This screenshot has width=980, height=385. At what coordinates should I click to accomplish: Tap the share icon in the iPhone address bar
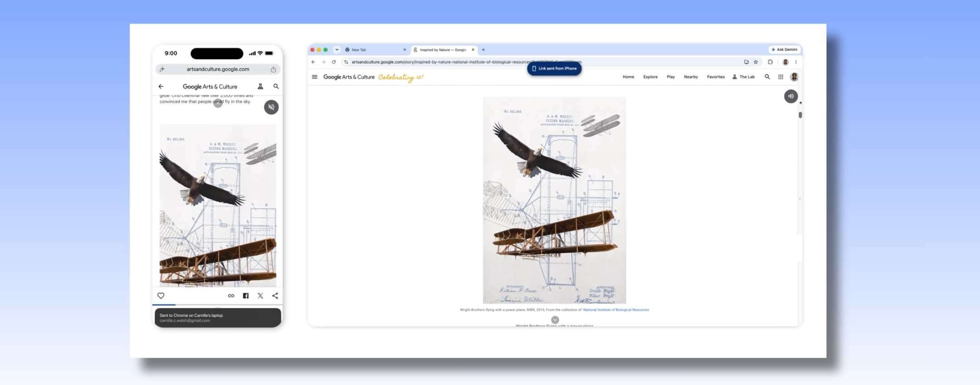point(273,69)
